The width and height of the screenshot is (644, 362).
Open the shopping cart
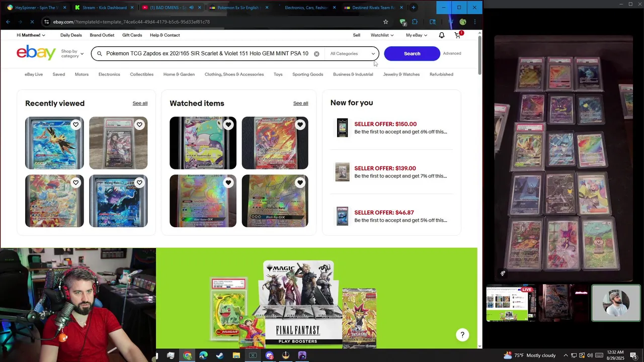(458, 35)
